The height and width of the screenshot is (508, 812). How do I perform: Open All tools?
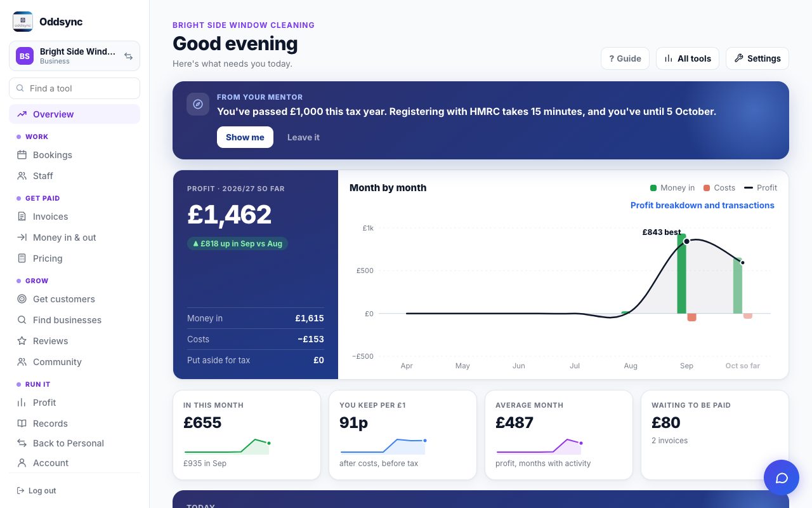(688, 58)
